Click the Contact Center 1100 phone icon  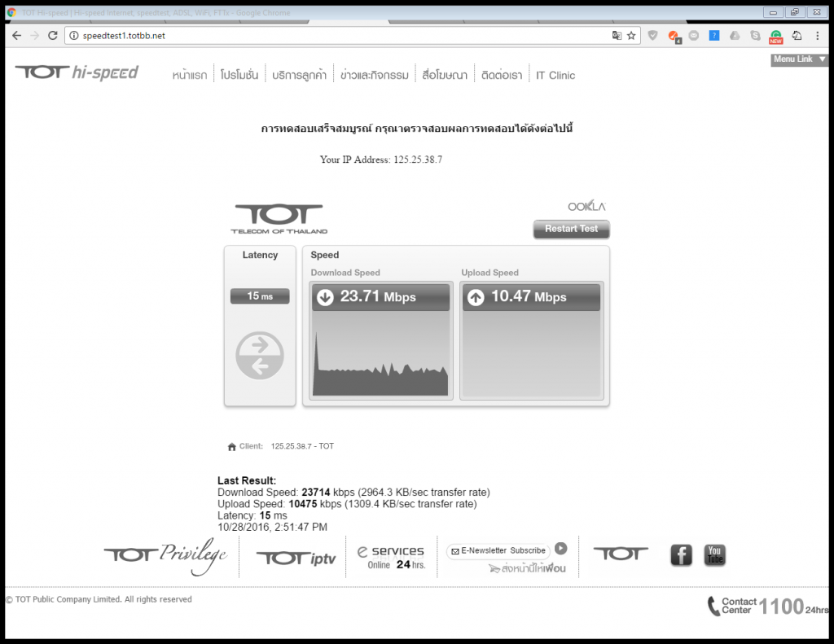click(713, 606)
